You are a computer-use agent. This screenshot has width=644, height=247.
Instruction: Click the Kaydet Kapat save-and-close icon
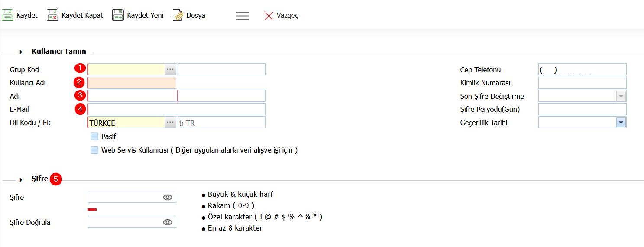[52, 15]
